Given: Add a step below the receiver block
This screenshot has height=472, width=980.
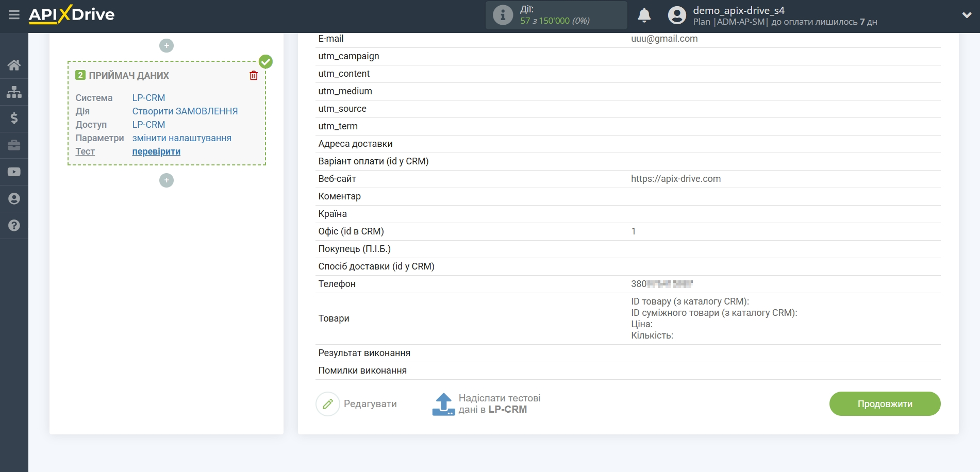Looking at the screenshot, I should point(167,180).
